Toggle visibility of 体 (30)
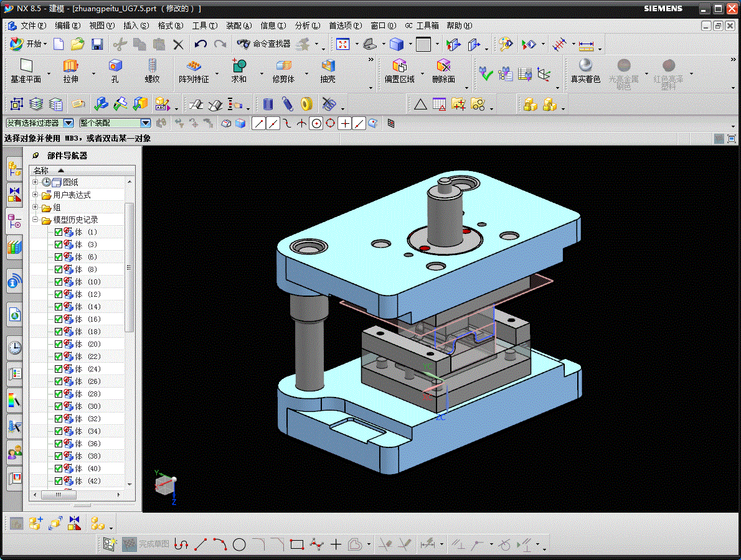Viewport: 741px width, 560px height. tap(59, 406)
